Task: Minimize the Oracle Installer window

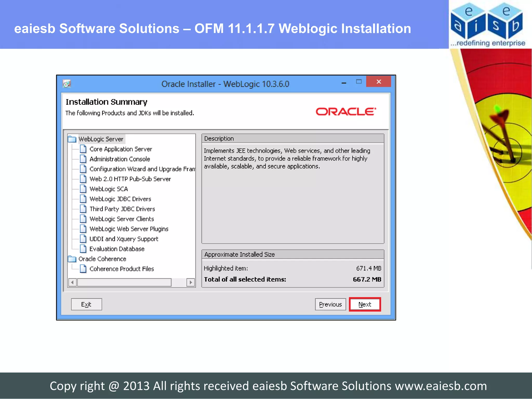Action: point(344,83)
